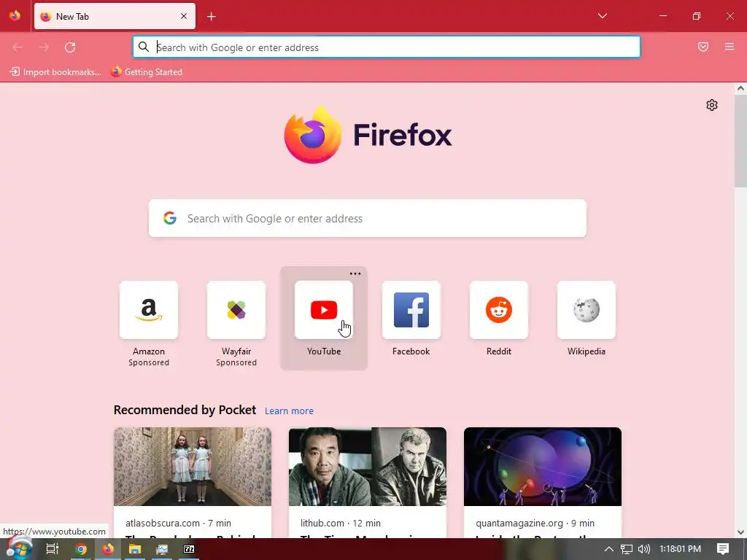
Task: Open the lithub.com article thumbnail
Action: point(368,467)
